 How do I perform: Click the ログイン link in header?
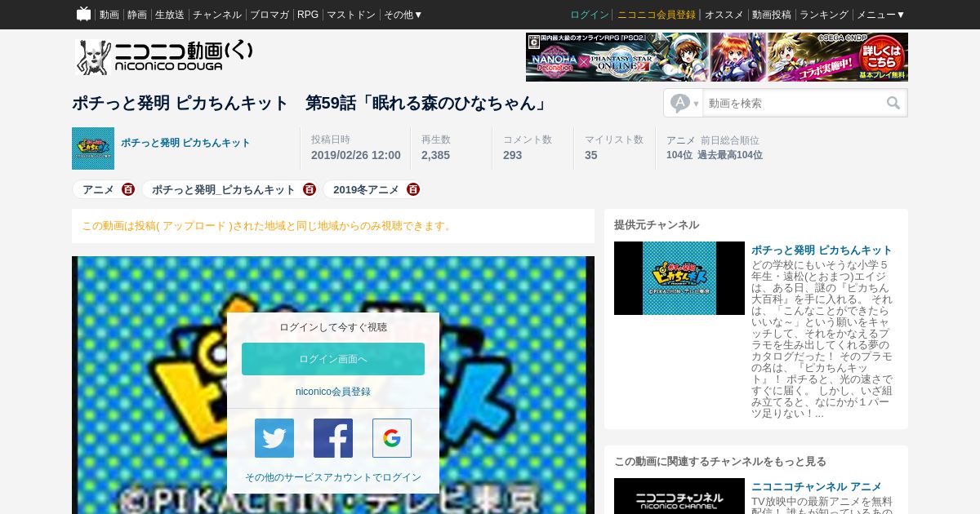click(590, 15)
